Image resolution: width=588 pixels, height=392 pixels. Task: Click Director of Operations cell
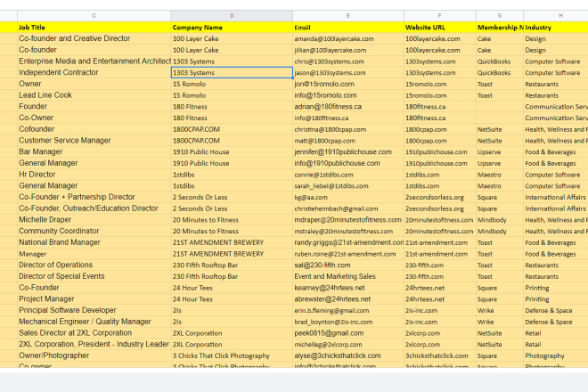click(x=94, y=265)
